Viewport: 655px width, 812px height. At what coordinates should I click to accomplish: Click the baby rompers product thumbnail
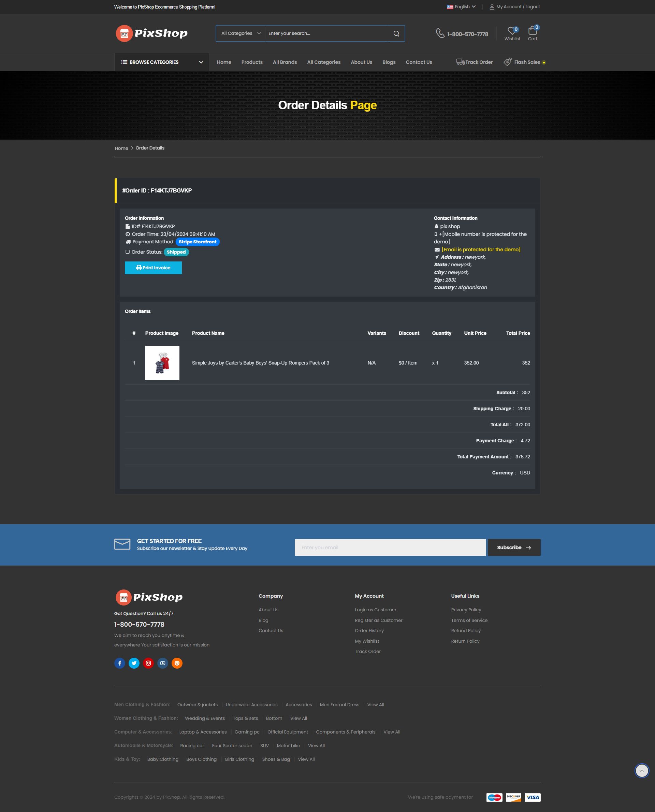pos(162,363)
